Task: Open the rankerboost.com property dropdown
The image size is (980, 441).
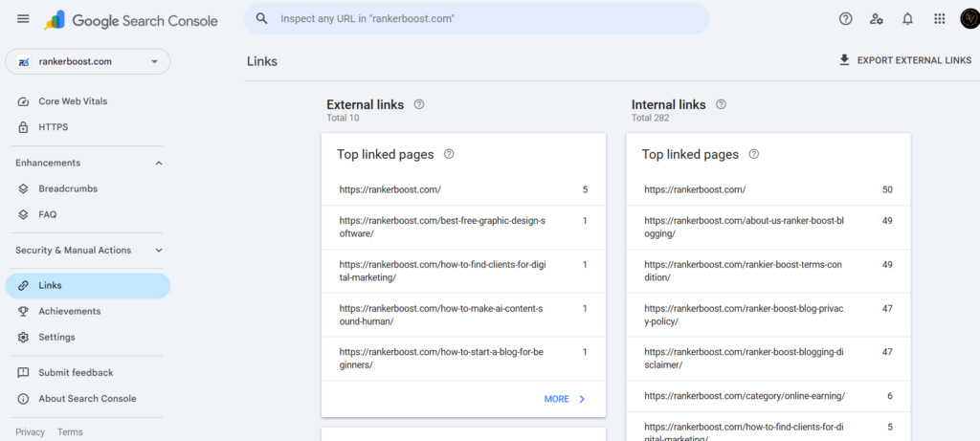Action: pos(87,62)
